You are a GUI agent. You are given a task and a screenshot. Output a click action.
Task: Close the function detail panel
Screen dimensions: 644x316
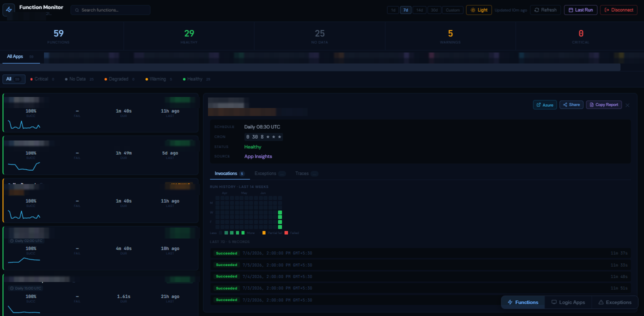click(627, 105)
